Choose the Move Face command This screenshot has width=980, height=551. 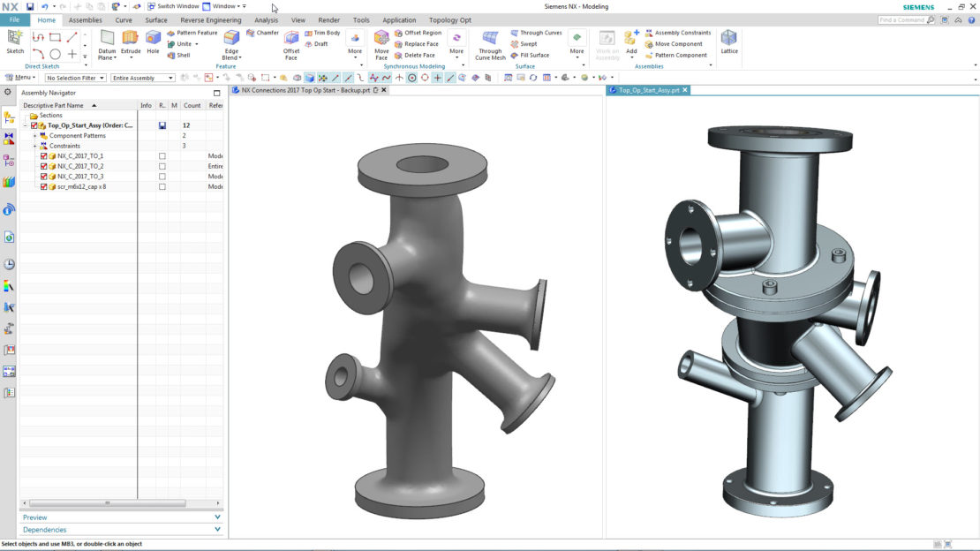click(x=381, y=42)
